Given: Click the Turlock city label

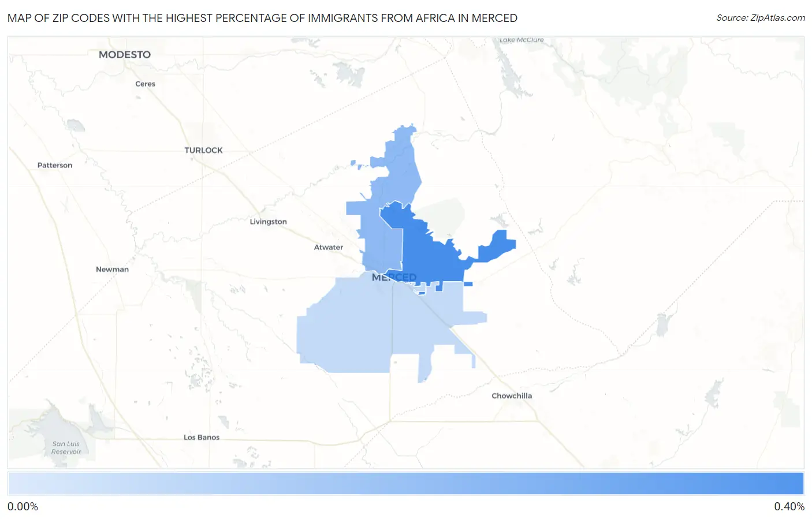Looking at the screenshot, I should pyautogui.click(x=203, y=150).
